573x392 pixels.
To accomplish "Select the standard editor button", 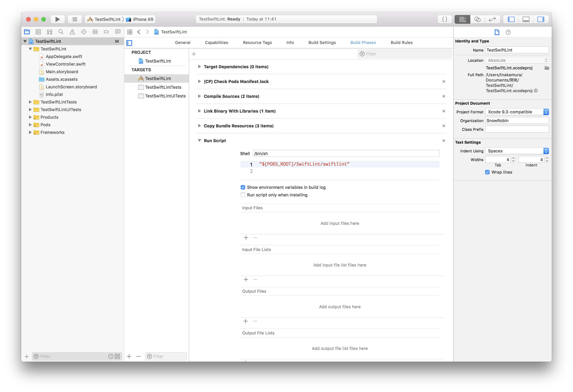I will click(x=462, y=19).
